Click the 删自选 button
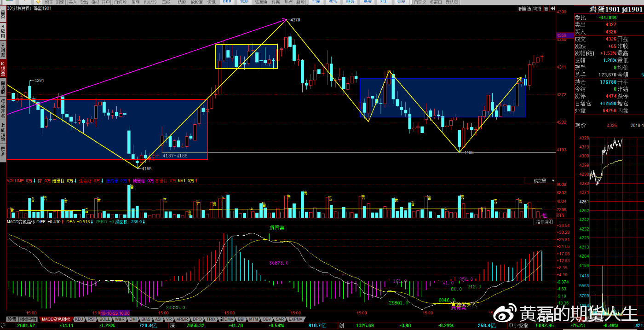644x330 pixels. coord(524,8)
